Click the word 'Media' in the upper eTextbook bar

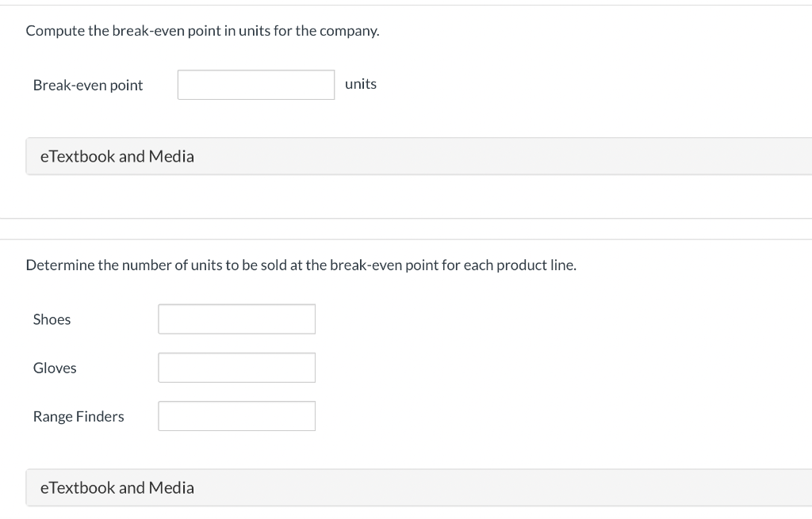pos(171,156)
